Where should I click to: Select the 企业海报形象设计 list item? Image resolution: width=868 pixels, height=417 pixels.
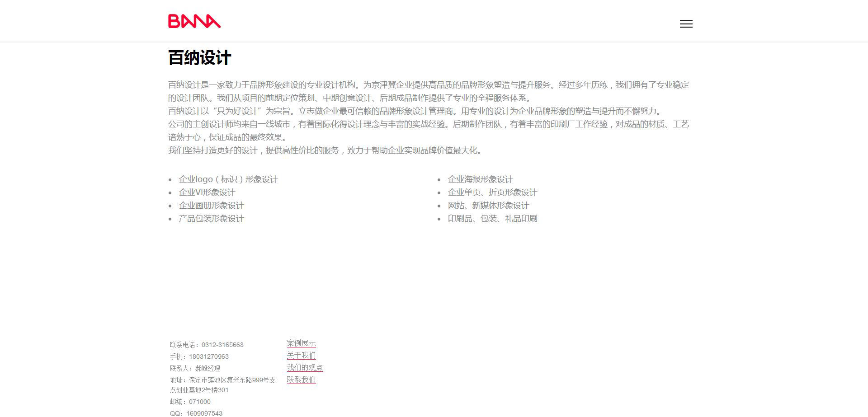[480, 179]
